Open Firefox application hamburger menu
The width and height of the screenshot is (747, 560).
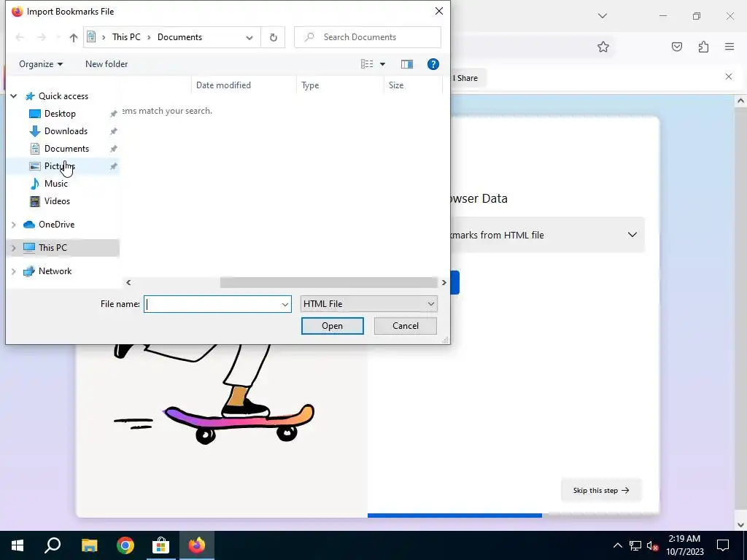(729, 47)
